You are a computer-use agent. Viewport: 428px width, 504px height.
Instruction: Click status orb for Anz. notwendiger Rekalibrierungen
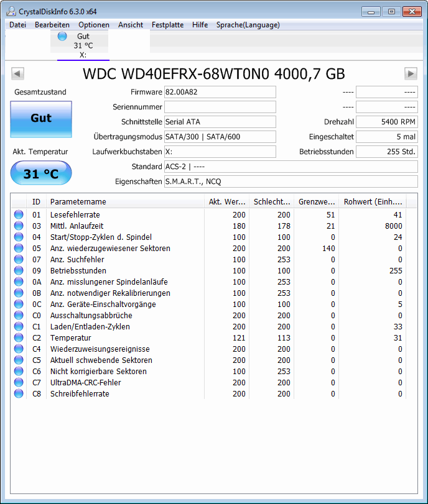pyautogui.click(x=19, y=293)
